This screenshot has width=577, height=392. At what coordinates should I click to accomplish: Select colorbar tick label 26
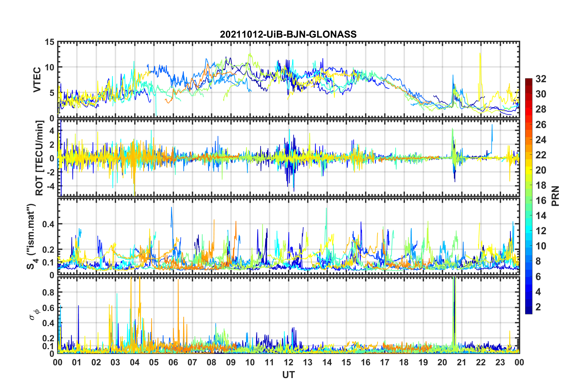pyautogui.click(x=541, y=124)
